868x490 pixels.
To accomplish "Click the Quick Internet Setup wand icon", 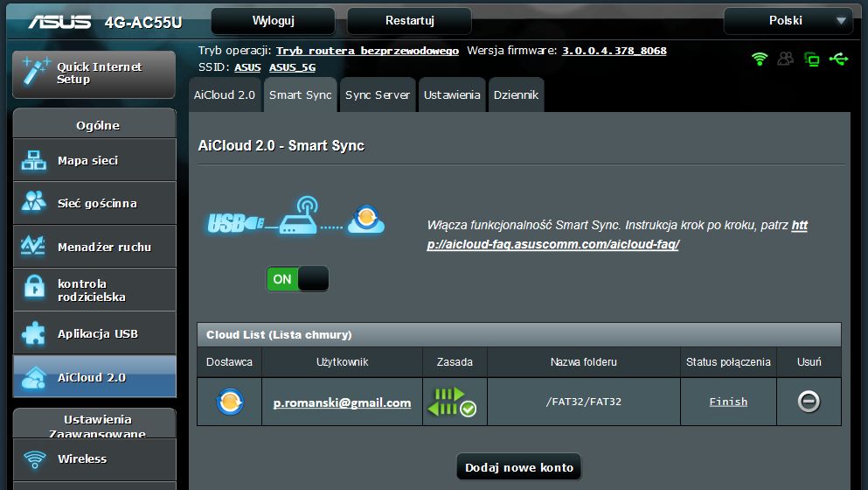I will [x=36, y=72].
